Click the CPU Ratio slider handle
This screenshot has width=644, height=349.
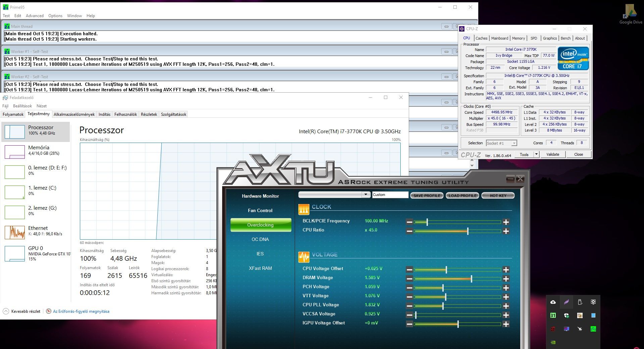[x=467, y=231]
